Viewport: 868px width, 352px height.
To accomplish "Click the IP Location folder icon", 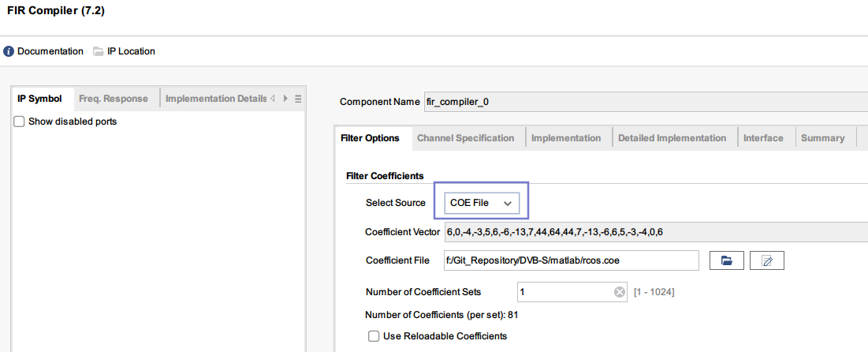I will point(98,51).
